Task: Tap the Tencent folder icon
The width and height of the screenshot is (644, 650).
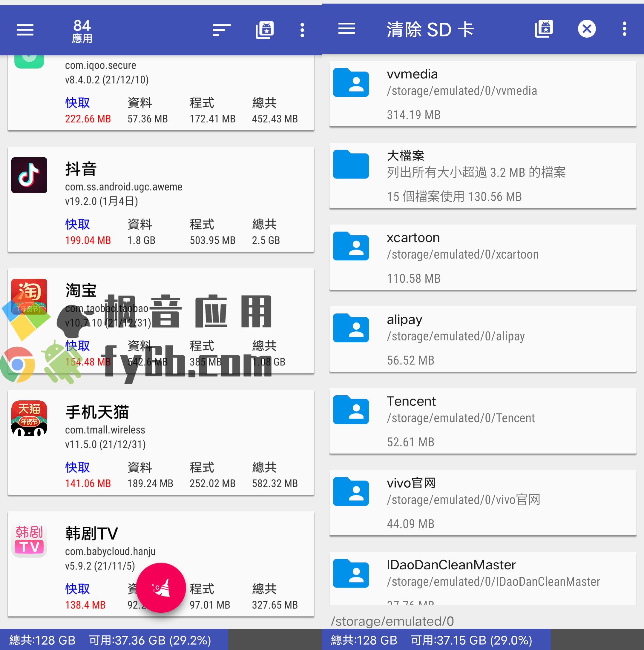Action: point(351,409)
